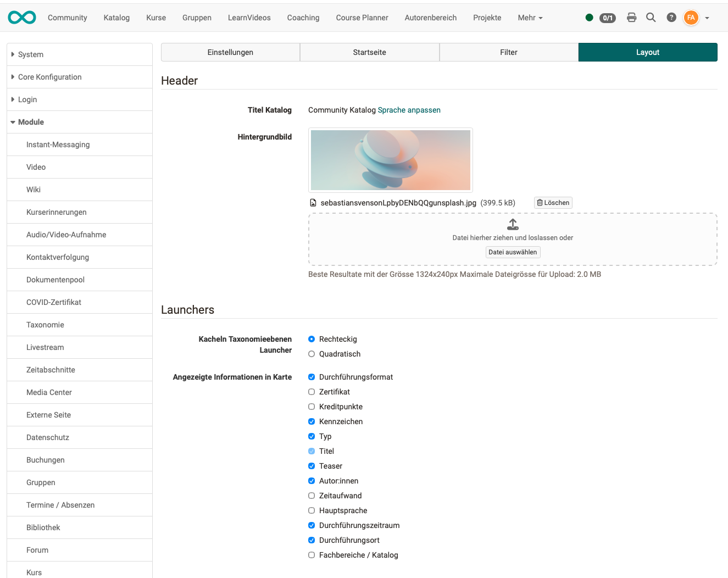The image size is (728, 578).
Task: Disable the Teaser checkbox
Action: [312, 466]
